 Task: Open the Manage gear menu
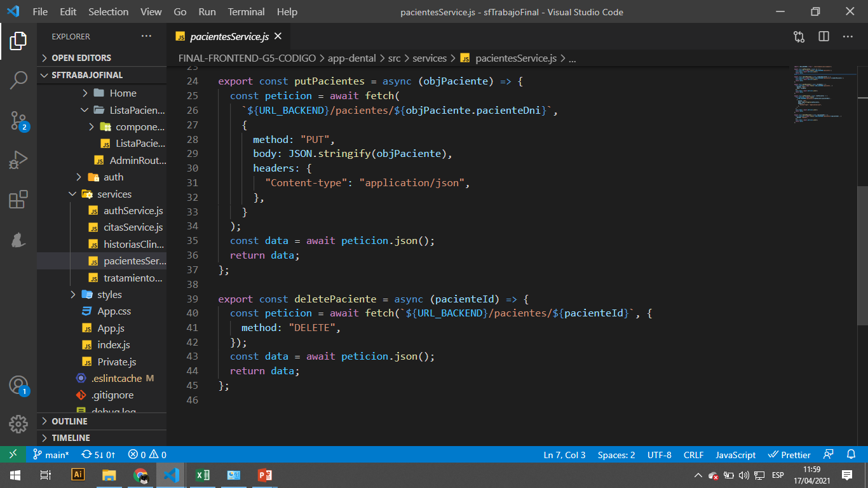pos(17,424)
